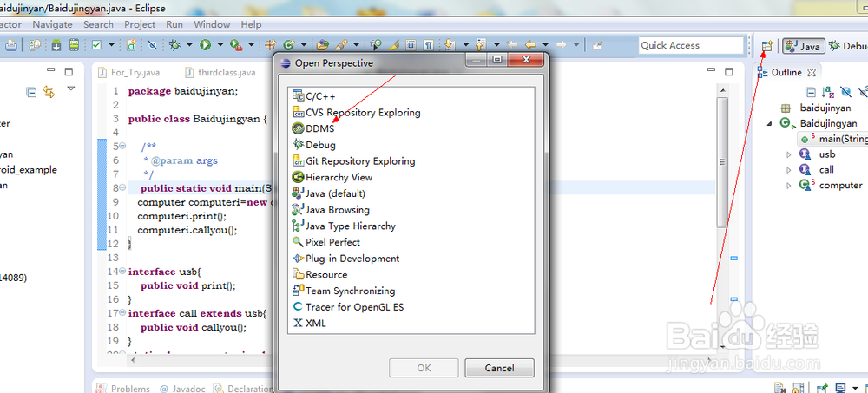Screen dimensions: 868x393
Task: Open the External Tools dropdown arrow
Action: click(251, 45)
